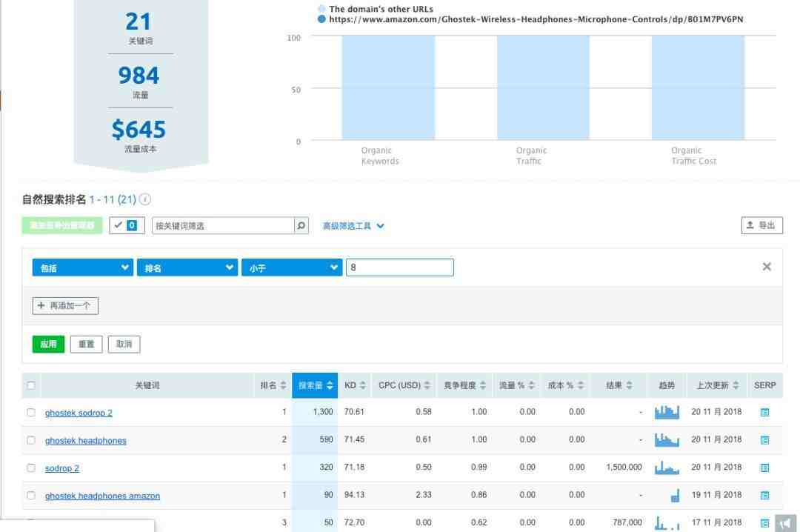Image resolution: width=800 pixels, height=532 pixels.
Task: Click the KD value 94.13
Action: pos(354,495)
